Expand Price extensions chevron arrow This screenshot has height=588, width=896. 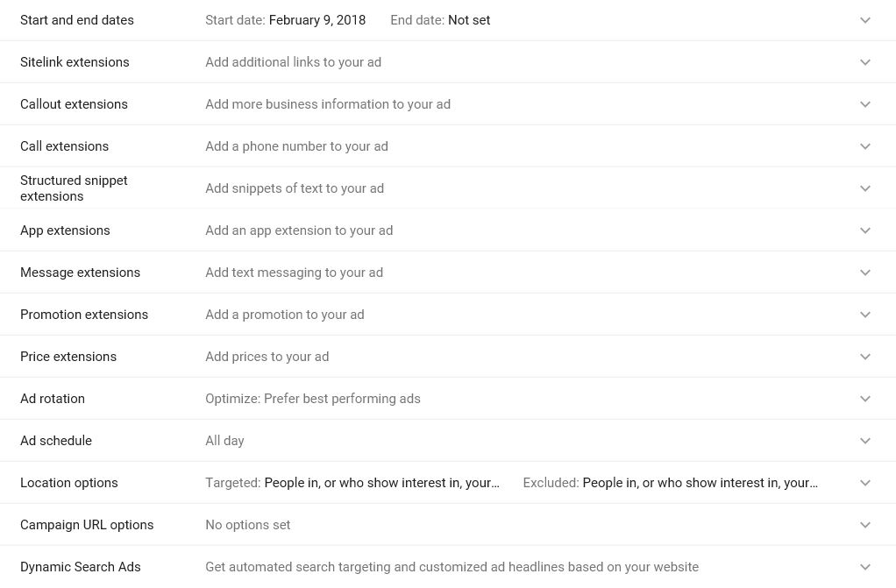864,357
